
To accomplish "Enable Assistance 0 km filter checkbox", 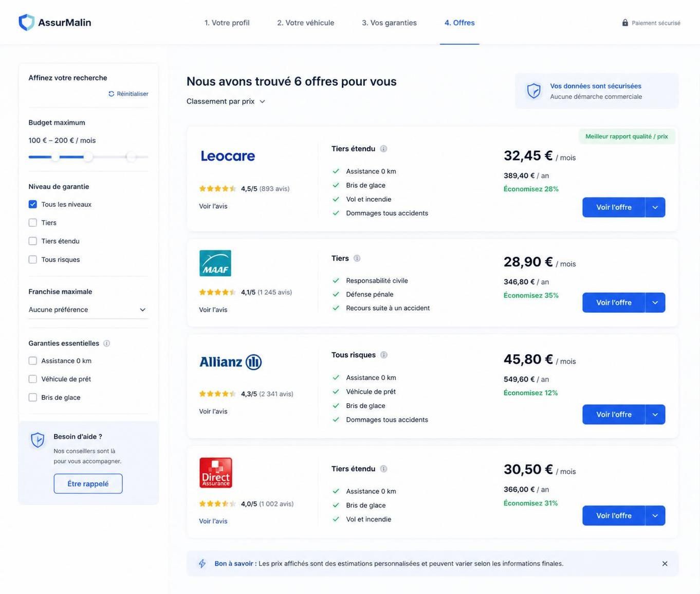I will (x=33, y=361).
